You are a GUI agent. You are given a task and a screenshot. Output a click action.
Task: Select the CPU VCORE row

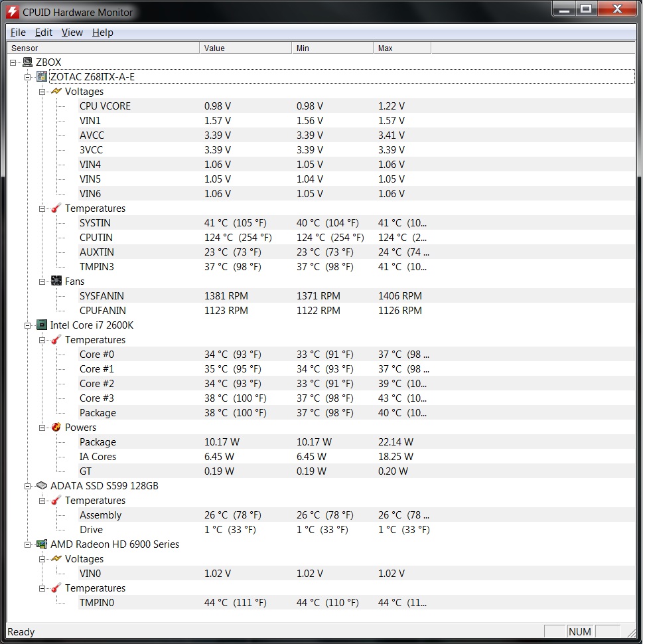pyautogui.click(x=356, y=106)
